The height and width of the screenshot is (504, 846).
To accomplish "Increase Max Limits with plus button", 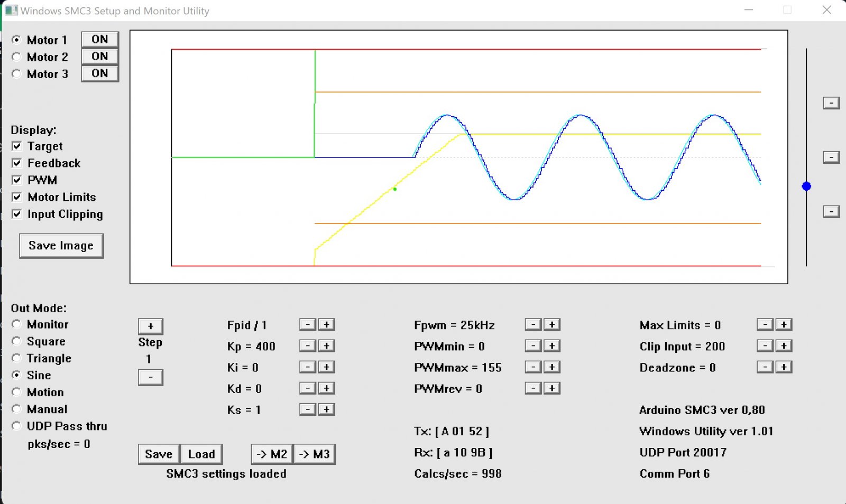I will pyautogui.click(x=784, y=324).
